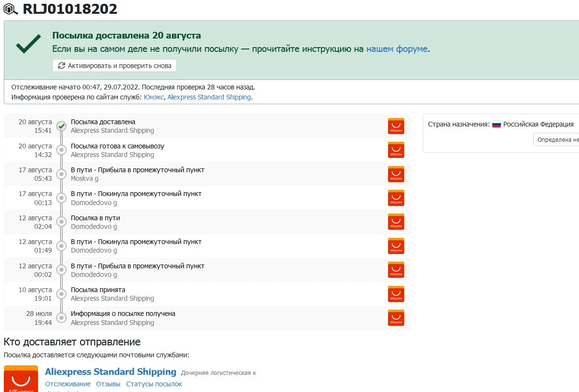Click the package icon next to RLJ01018202
579x392 pixels.
pyautogui.click(x=11, y=10)
